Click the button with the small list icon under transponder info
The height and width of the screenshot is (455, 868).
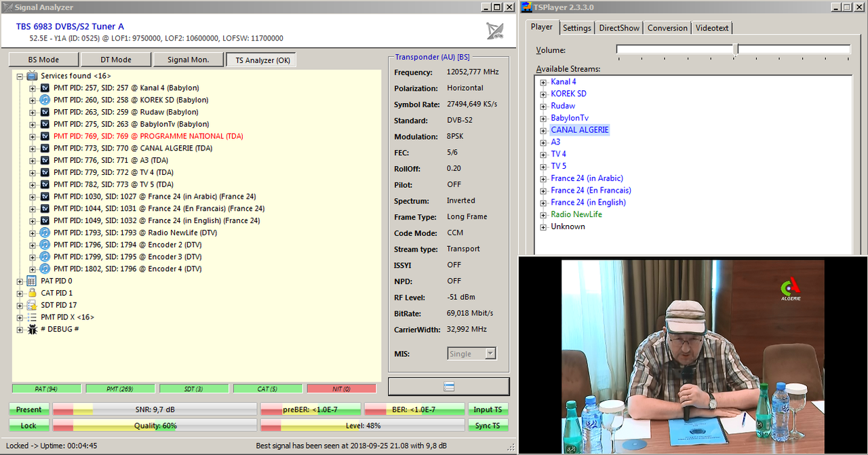448,387
